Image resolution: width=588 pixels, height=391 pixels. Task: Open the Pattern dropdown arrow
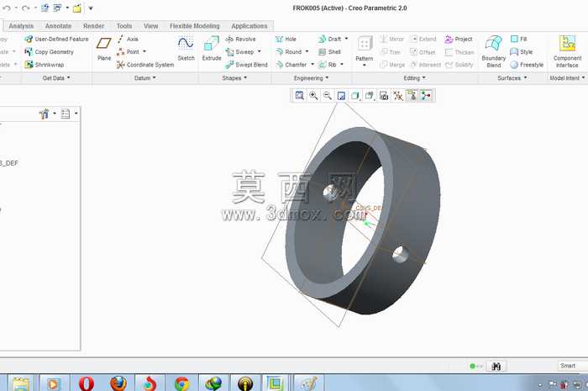(364, 66)
